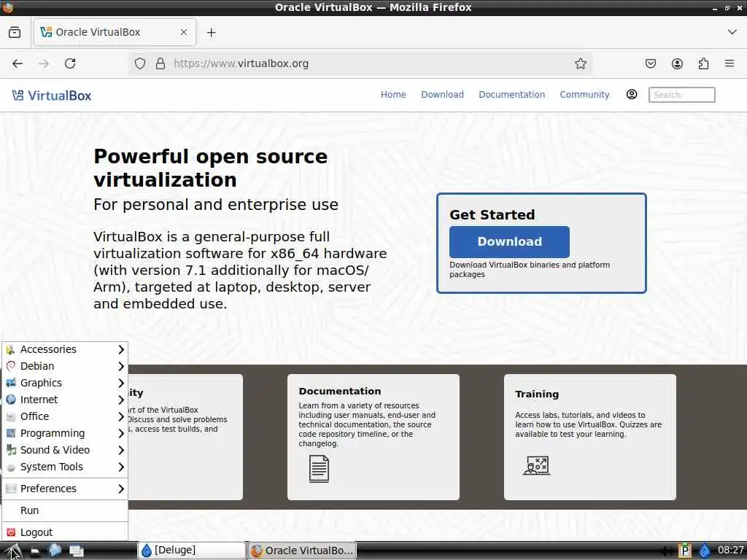Image resolution: width=747 pixels, height=560 pixels.
Task: Click the VirtualBox logo
Action: [x=52, y=96]
